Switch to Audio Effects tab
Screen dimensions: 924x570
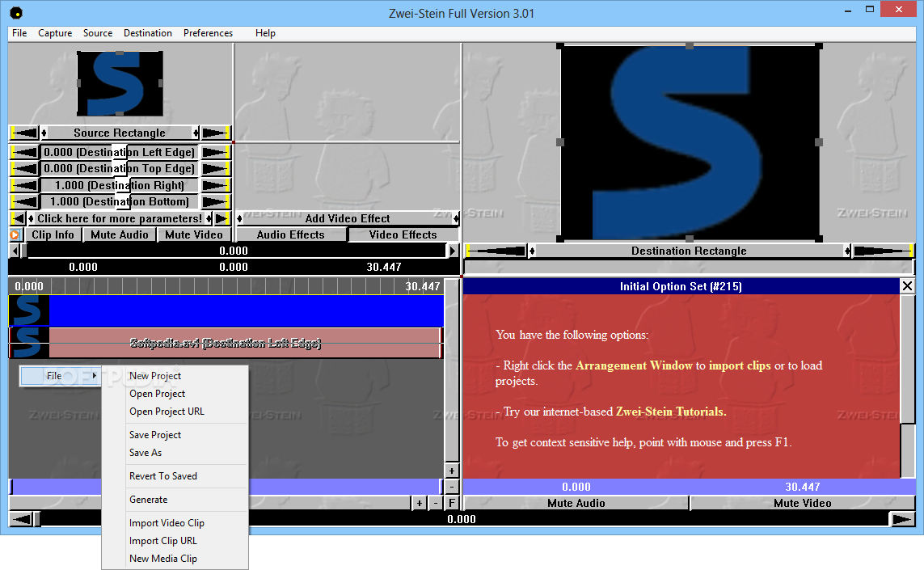[290, 234]
